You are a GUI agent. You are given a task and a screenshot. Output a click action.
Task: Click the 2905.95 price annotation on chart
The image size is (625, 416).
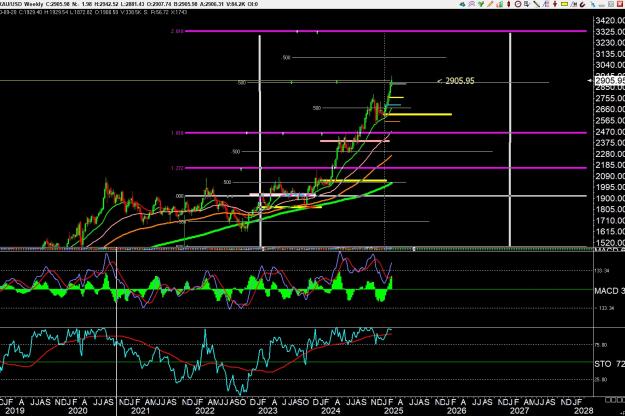(x=460, y=81)
